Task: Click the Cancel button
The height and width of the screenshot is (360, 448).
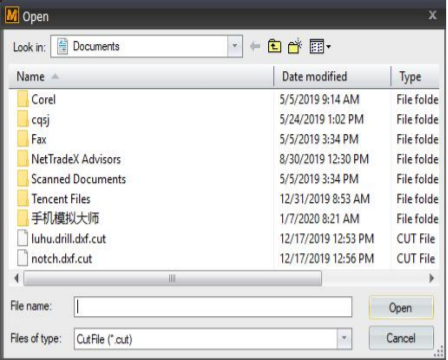Action: click(x=401, y=338)
